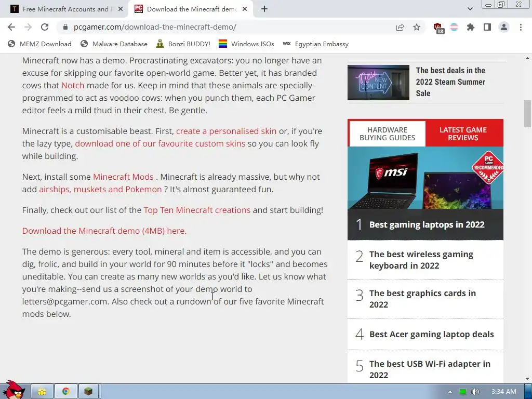532x399 pixels.
Task: Close the Download the Minecraft demo tab
Action: [245, 9]
